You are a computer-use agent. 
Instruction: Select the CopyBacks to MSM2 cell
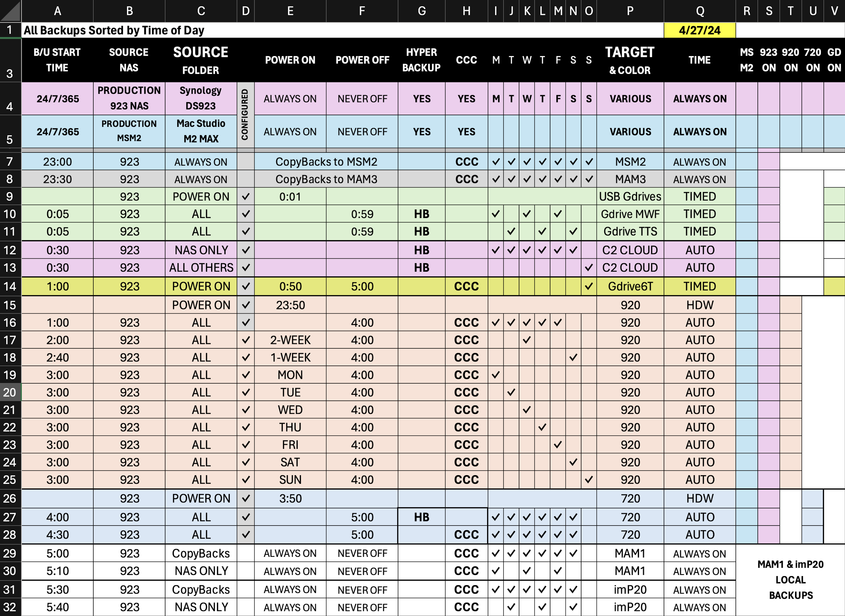(326, 162)
